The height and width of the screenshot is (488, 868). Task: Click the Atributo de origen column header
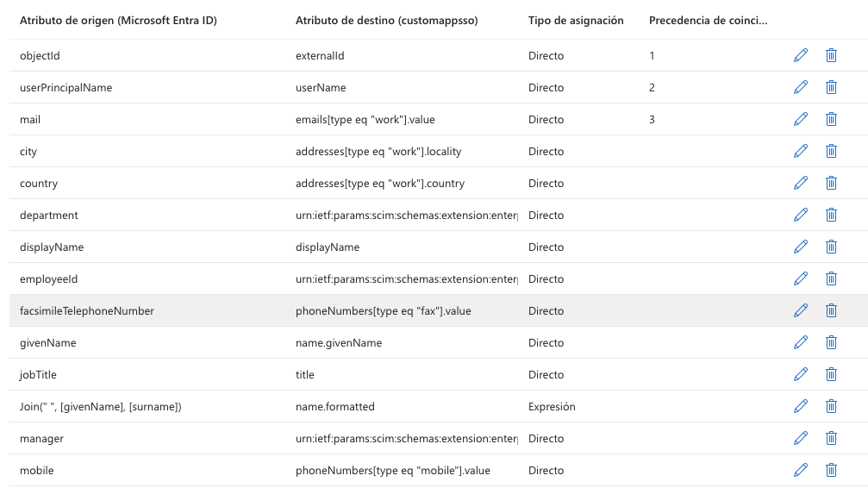pyautogui.click(x=118, y=21)
